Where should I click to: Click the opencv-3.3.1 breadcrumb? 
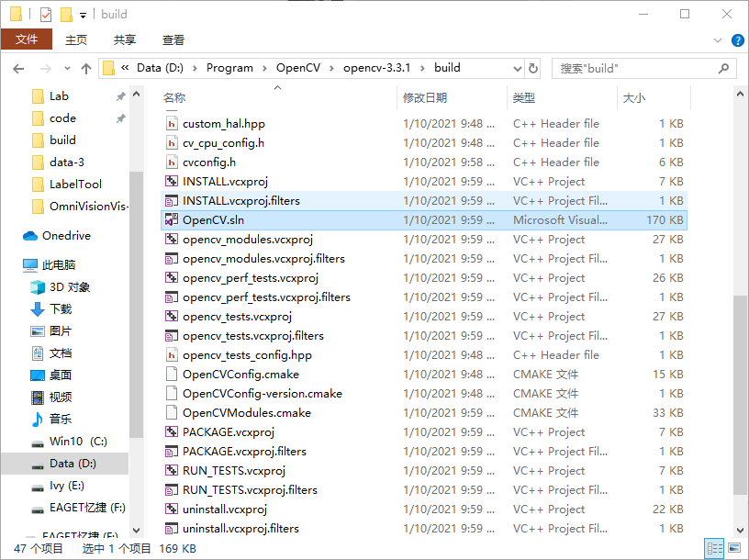pyautogui.click(x=377, y=68)
